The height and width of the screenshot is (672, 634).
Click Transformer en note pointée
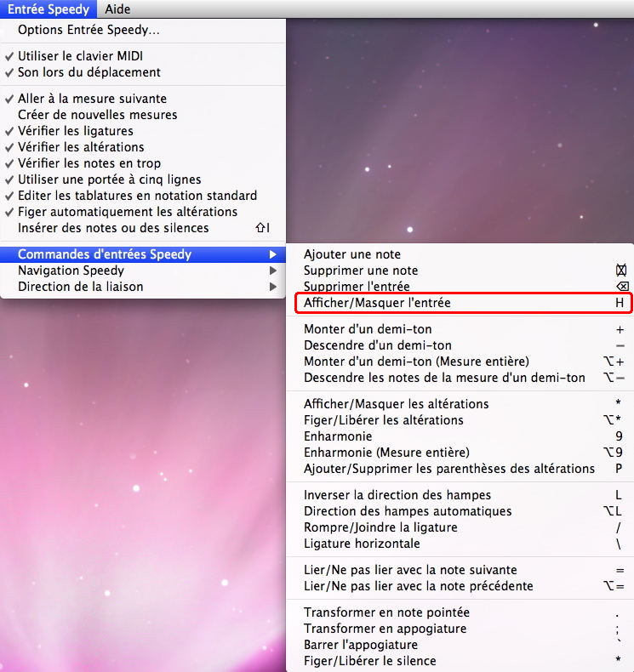pyautogui.click(x=386, y=612)
